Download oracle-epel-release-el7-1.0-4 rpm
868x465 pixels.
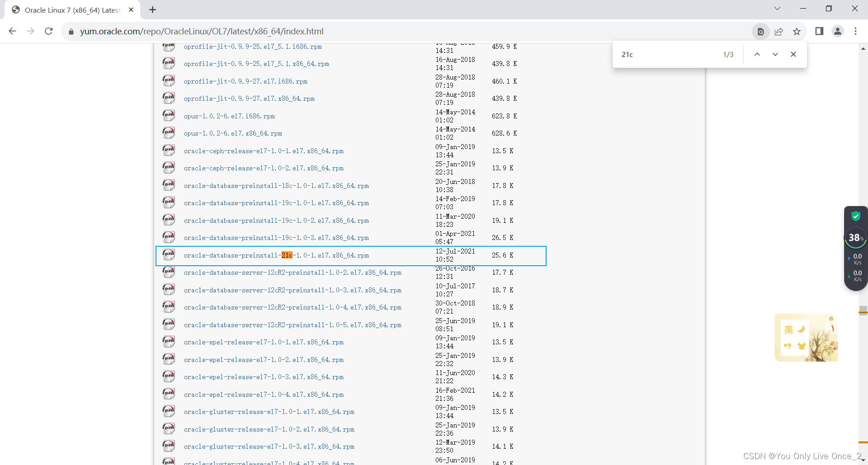coord(264,395)
